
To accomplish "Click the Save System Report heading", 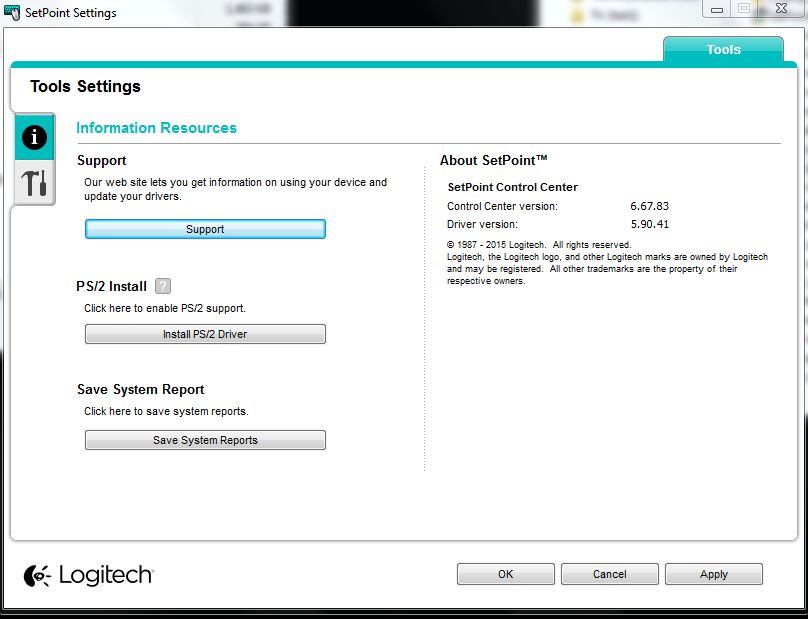I will (x=141, y=389).
